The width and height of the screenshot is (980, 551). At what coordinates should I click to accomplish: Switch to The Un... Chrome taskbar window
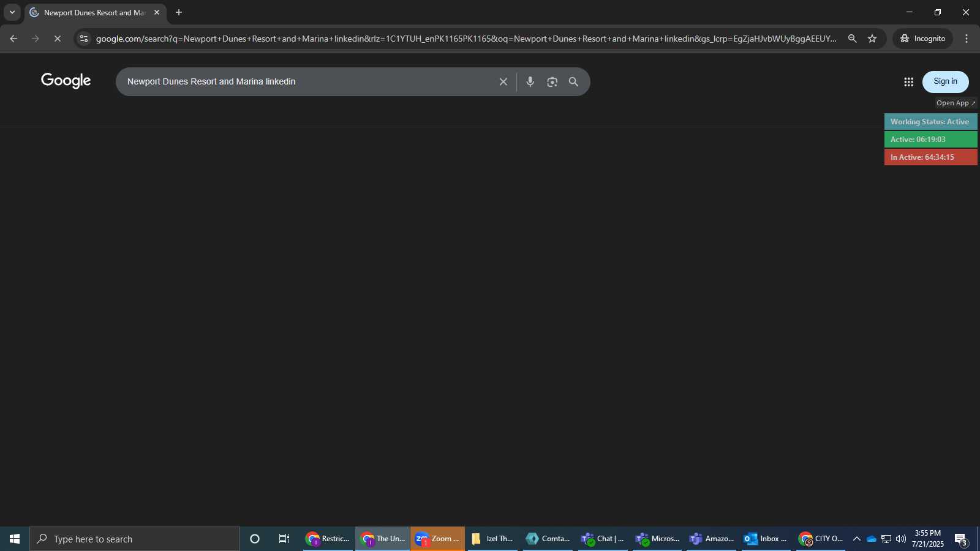pyautogui.click(x=383, y=539)
